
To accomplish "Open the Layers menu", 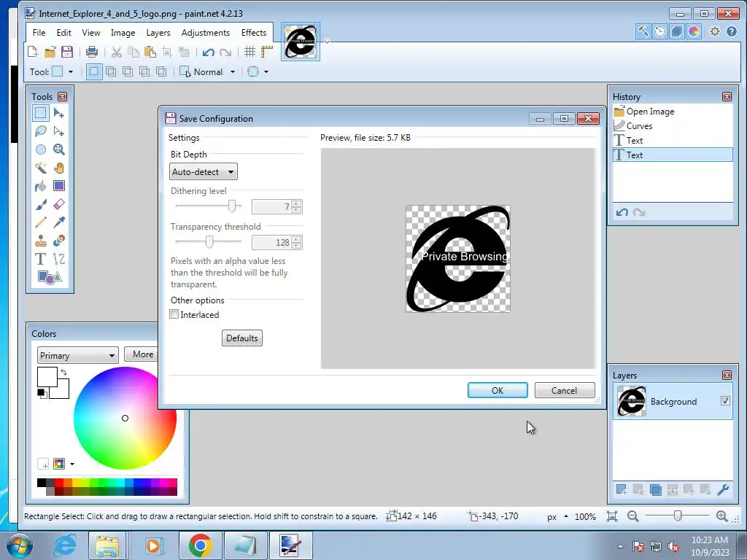I will click(x=158, y=32).
